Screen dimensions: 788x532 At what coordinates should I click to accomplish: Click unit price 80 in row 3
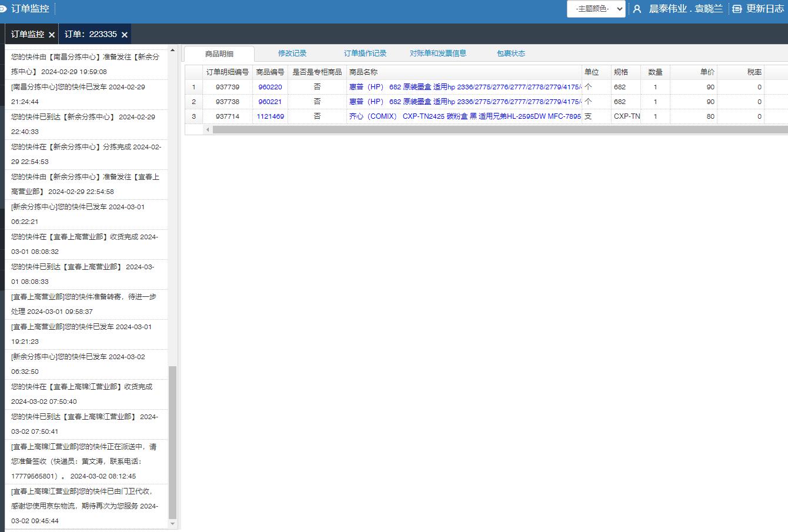[x=693, y=116]
